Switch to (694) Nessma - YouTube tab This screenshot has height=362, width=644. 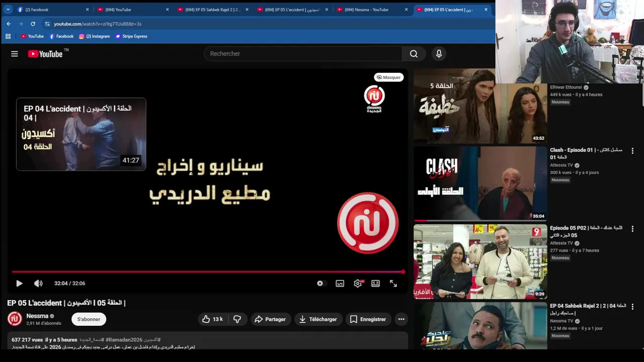(x=372, y=10)
